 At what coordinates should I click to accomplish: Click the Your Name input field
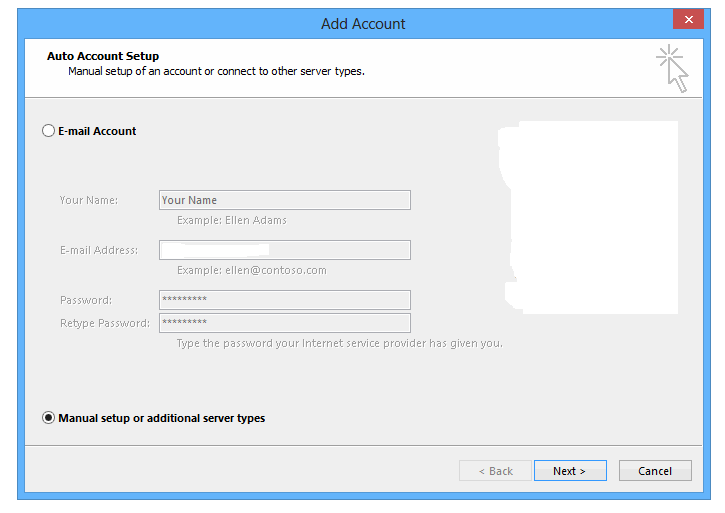(x=285, y=200)
